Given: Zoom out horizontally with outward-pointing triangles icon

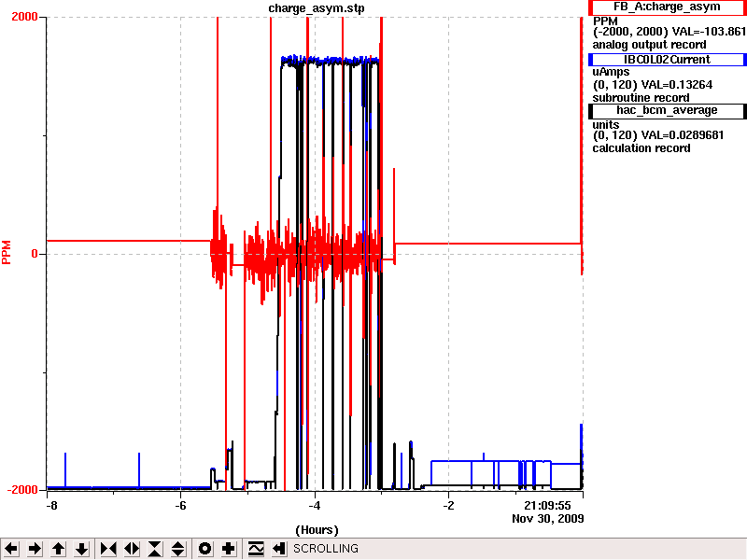Looking at the screenshot, I should click(132, 549).
